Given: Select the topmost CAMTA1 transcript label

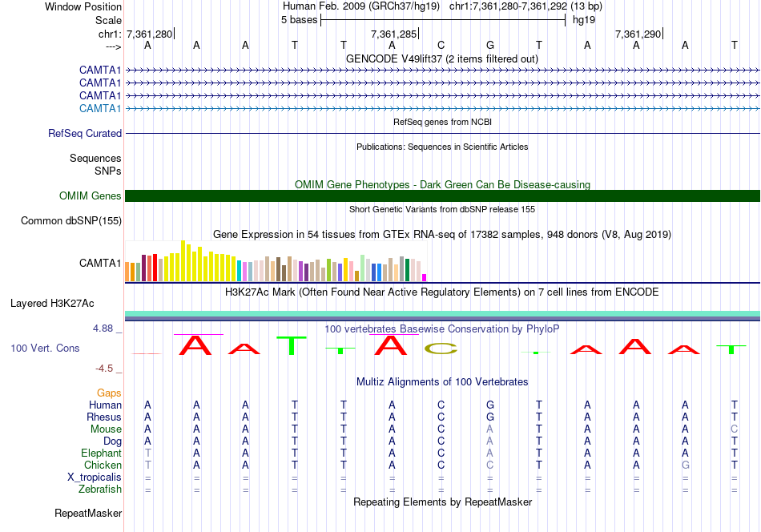Looking at the screenshot, I should (100, 70).
